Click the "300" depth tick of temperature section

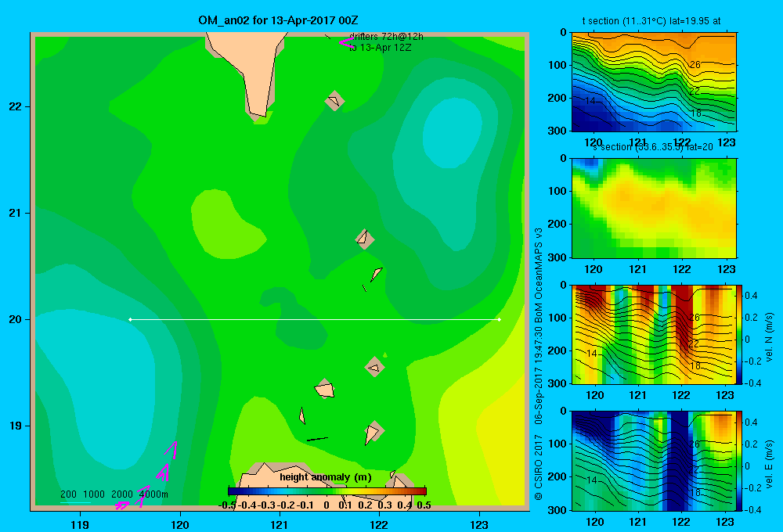click(x=557, y=131)
